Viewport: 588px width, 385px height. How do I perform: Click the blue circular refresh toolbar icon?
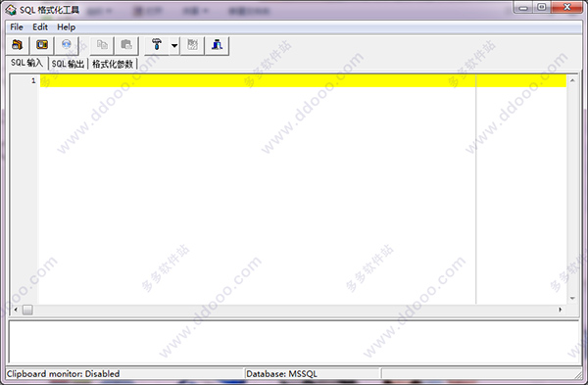tap(67, 45)
